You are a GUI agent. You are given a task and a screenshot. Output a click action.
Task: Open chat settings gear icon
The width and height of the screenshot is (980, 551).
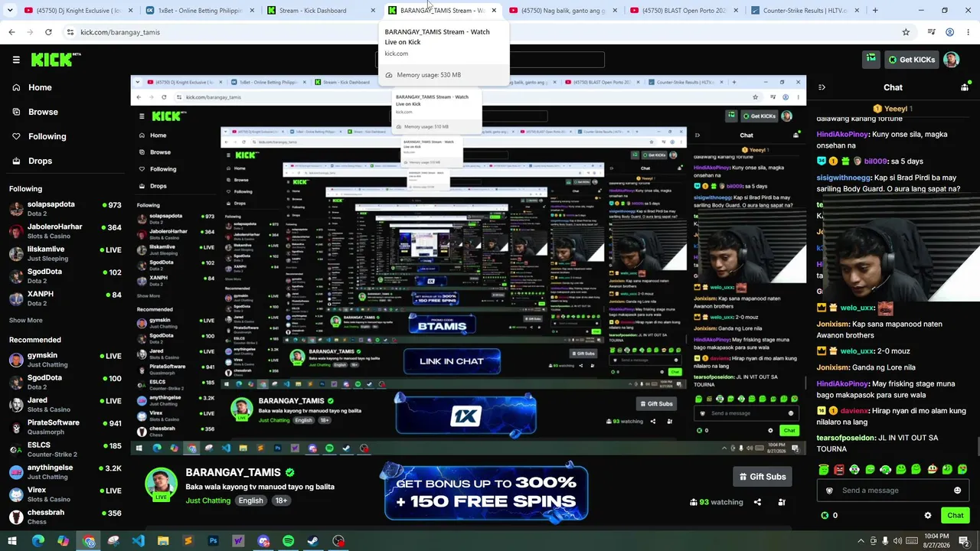[x=928, y=516]
